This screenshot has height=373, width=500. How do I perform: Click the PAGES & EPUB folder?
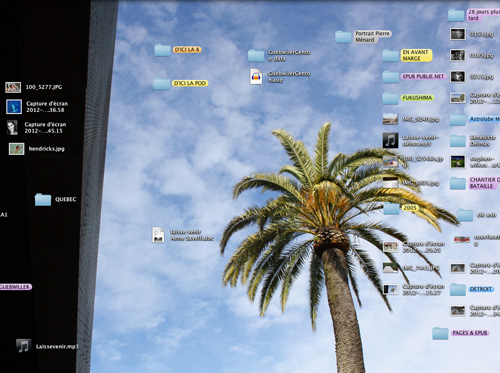coord(440,333)
